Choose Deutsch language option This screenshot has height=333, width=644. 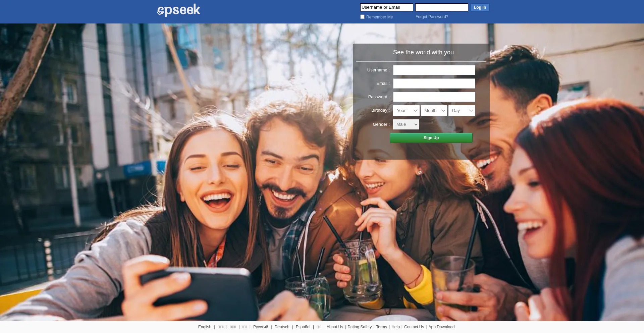[282, 327]
